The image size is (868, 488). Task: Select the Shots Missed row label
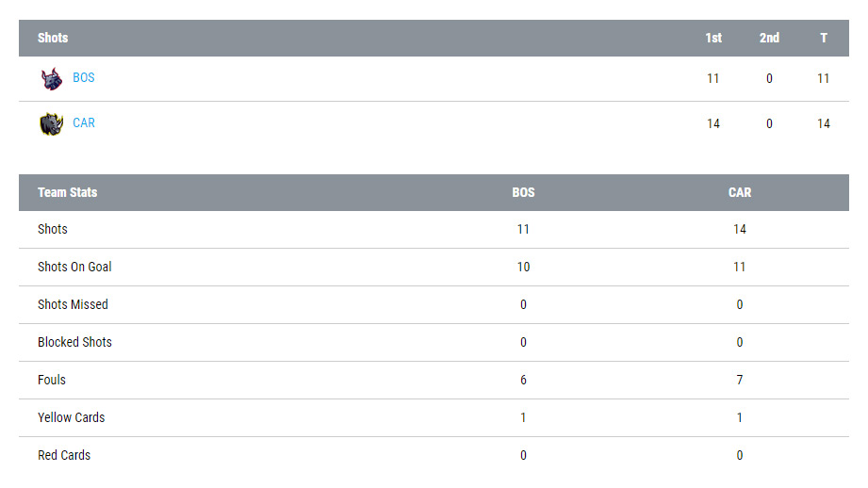pos(73,304)
